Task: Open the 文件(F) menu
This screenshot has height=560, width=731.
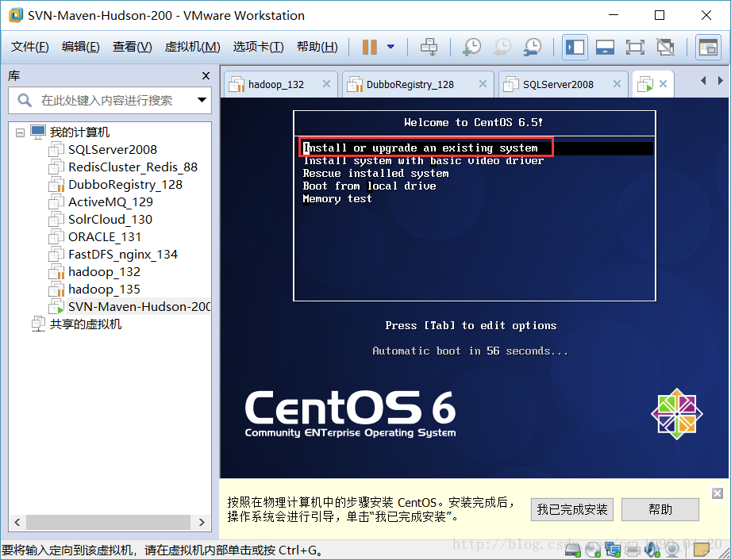Action: [x=30, y=47]
